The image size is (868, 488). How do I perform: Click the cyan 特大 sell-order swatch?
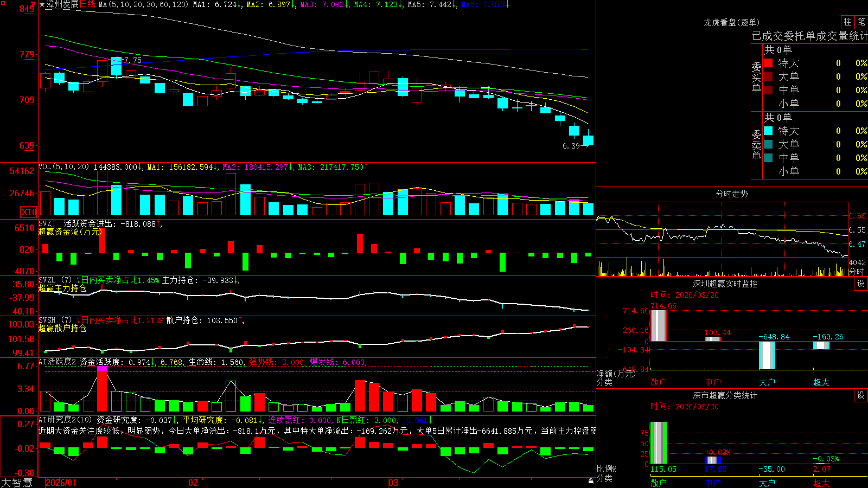point(768,131)
